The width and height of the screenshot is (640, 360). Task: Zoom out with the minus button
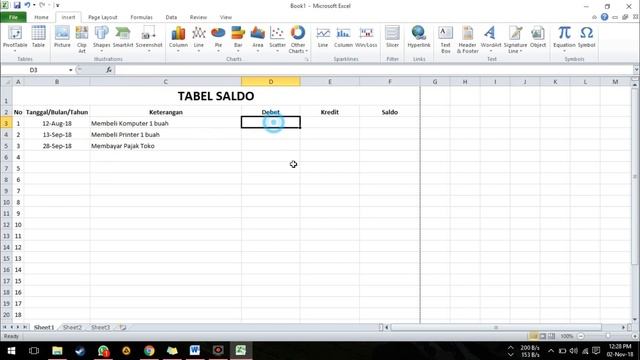point(581,336)
